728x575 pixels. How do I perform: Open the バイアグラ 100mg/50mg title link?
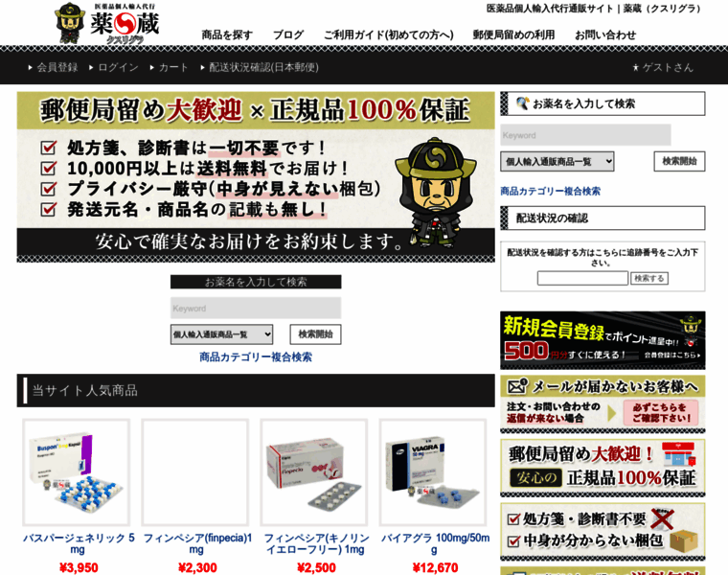point(435,543)
